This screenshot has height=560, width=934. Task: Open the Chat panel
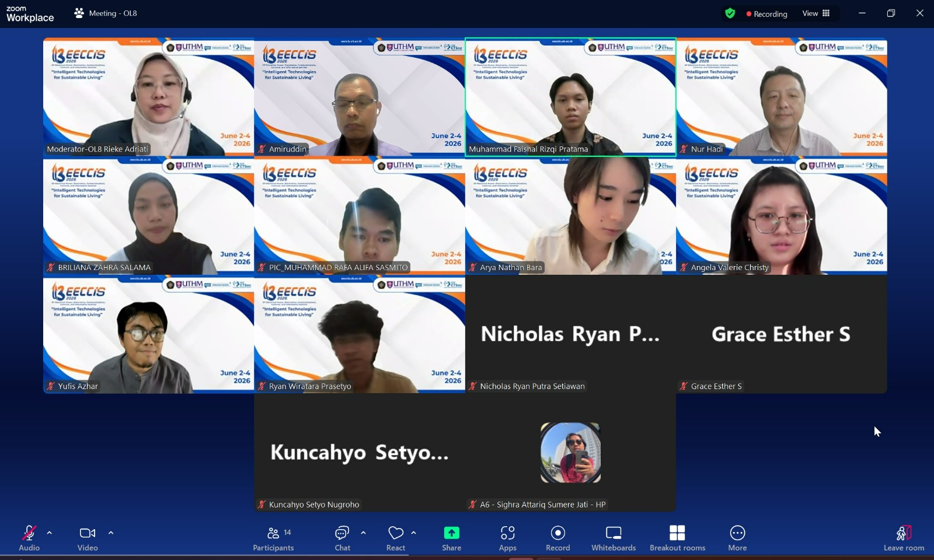coord(343,538)
